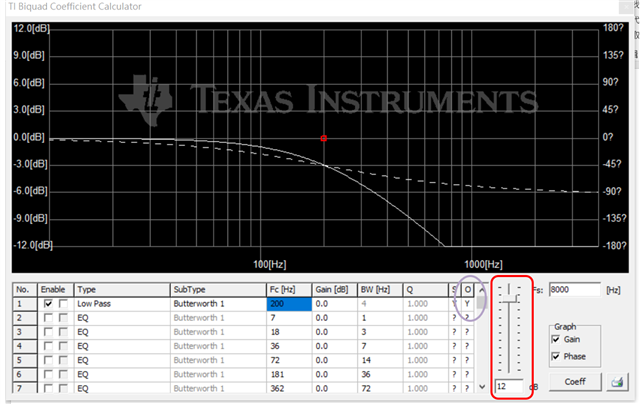Enable filter row 3 first checkbox
Image resolution: width=640 pixels, height=404 pixels.
[x=48, y=332]
